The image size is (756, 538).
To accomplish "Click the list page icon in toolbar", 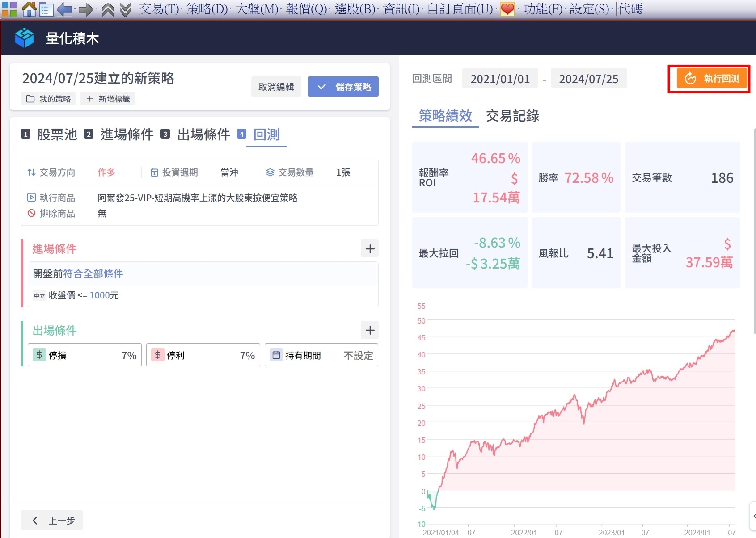I will (x=46, y=9).
